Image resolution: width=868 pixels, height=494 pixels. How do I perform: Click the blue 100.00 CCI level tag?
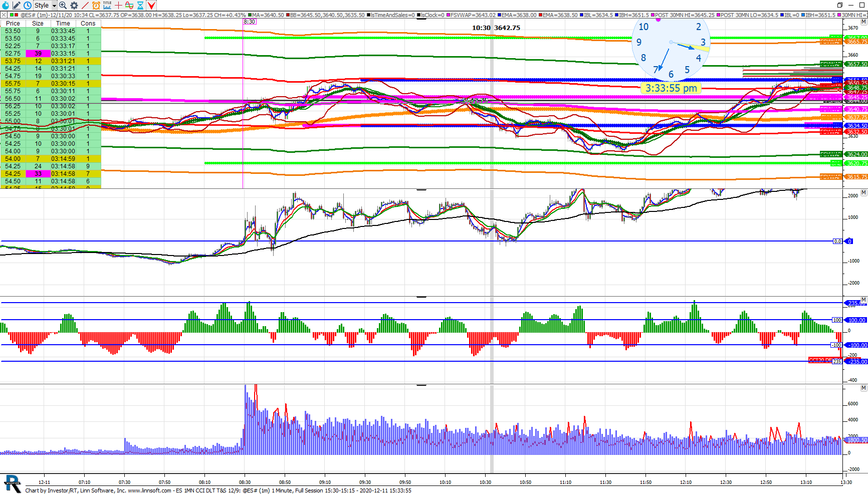point(856,320)
